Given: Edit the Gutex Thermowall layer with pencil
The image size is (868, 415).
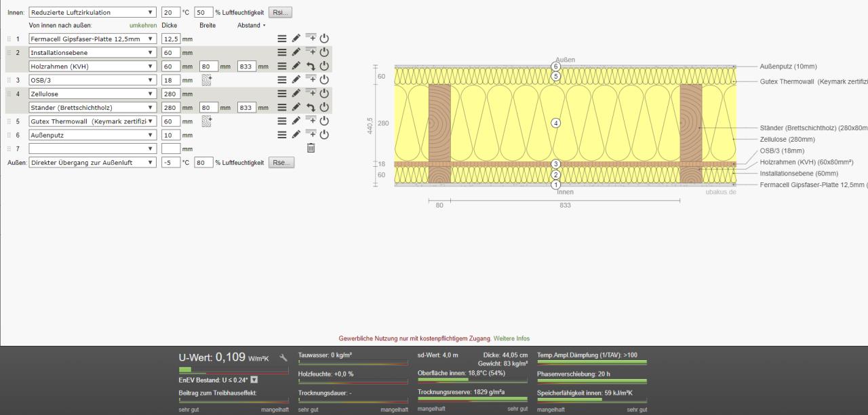Looking at the screenshot, I should 296,121.
